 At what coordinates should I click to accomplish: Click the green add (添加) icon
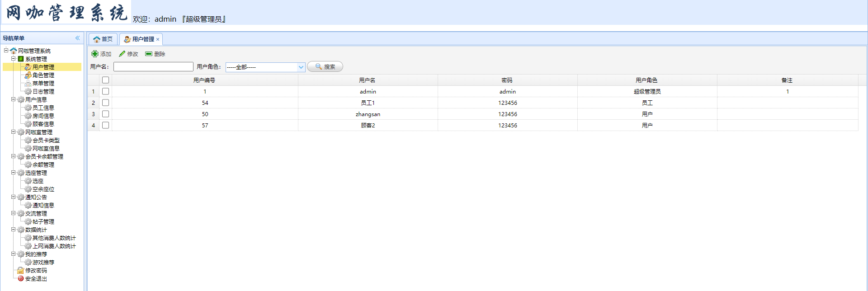95,54
